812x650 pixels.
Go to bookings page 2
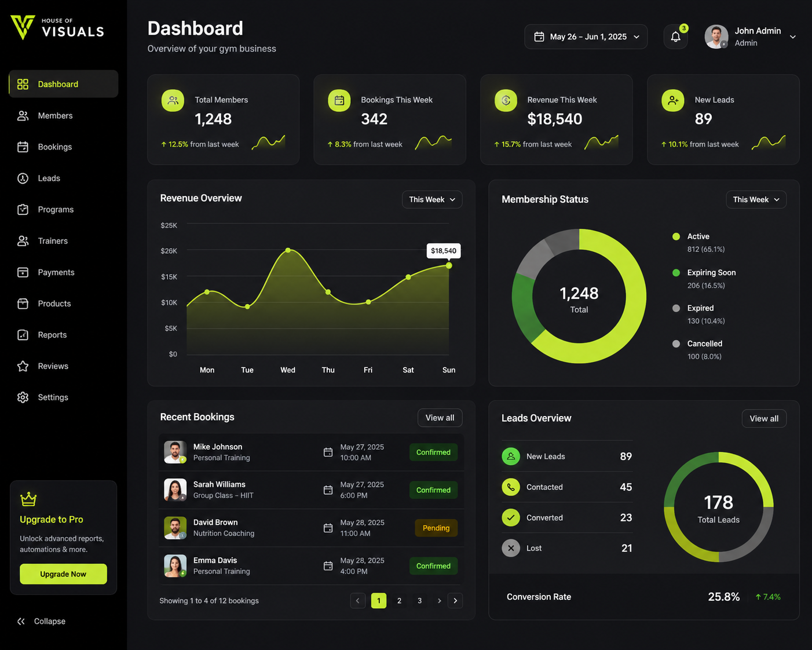399,601
